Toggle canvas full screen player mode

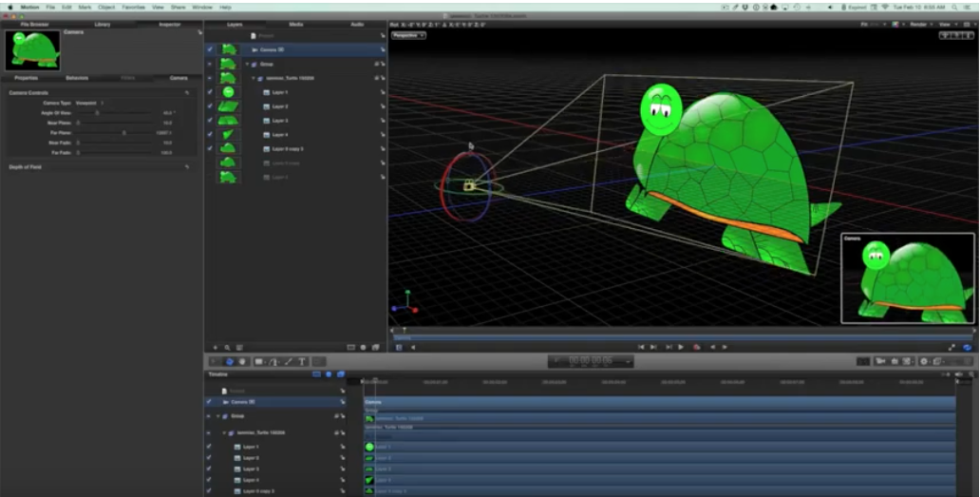[x=952, y=347]
